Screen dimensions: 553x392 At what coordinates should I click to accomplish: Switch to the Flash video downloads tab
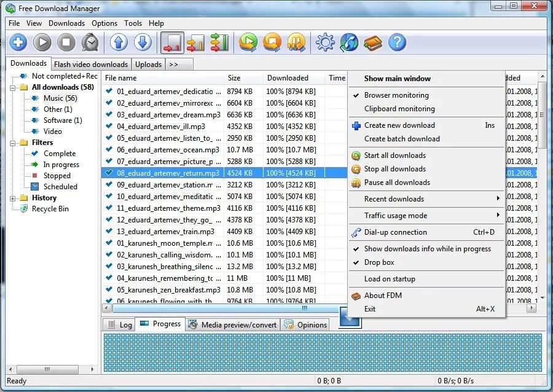tap(91, 65)
